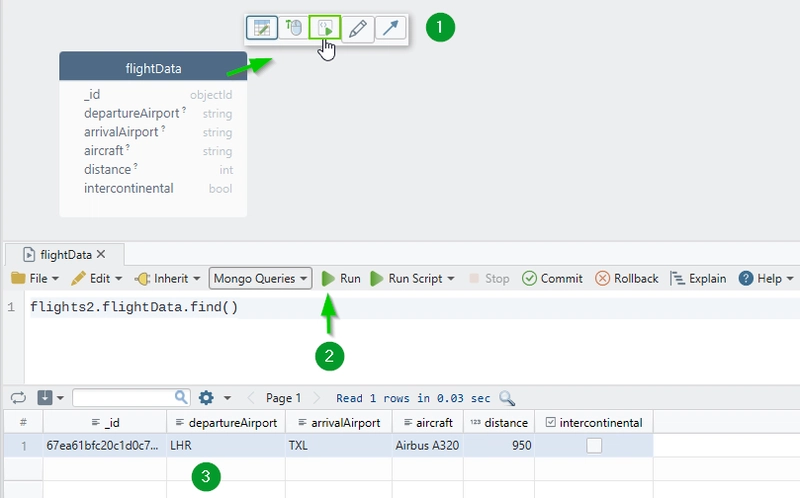This screenshot has height=498, width=800.
Task: Select the Airbus A320 cell
Action: point(428,445)
